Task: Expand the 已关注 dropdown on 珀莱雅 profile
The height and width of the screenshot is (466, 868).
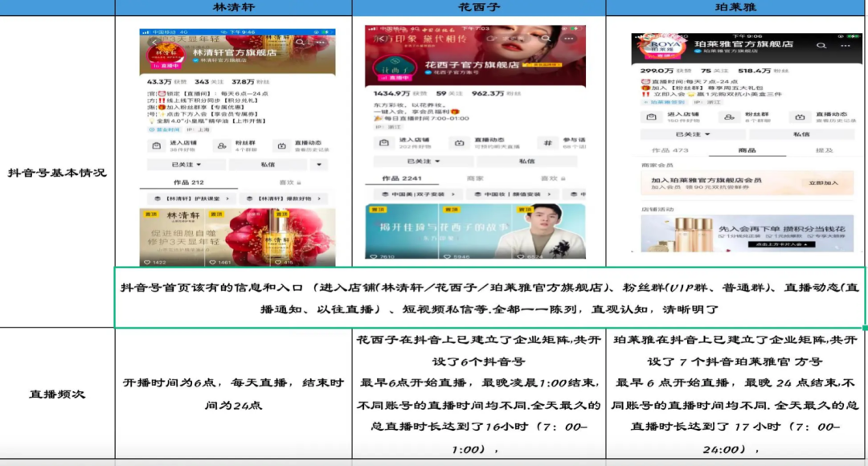Action: point(693,134)
